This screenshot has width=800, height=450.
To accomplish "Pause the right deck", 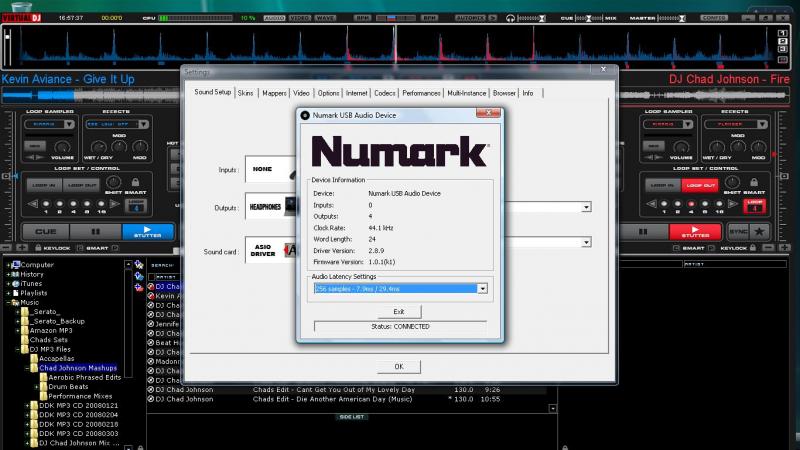I will [643, 232].
